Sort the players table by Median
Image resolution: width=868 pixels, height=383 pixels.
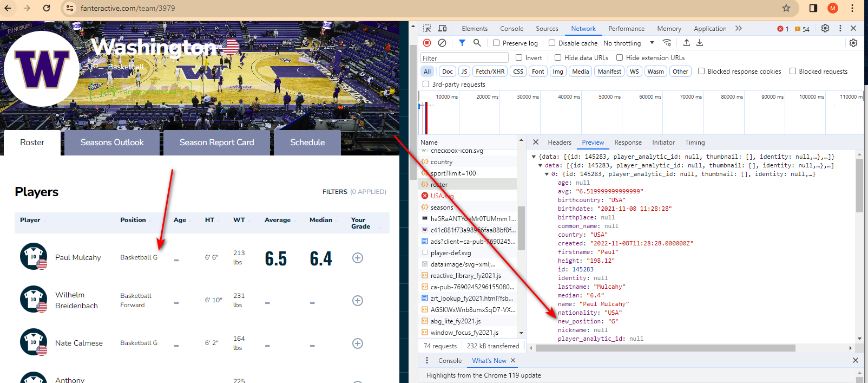321,220
